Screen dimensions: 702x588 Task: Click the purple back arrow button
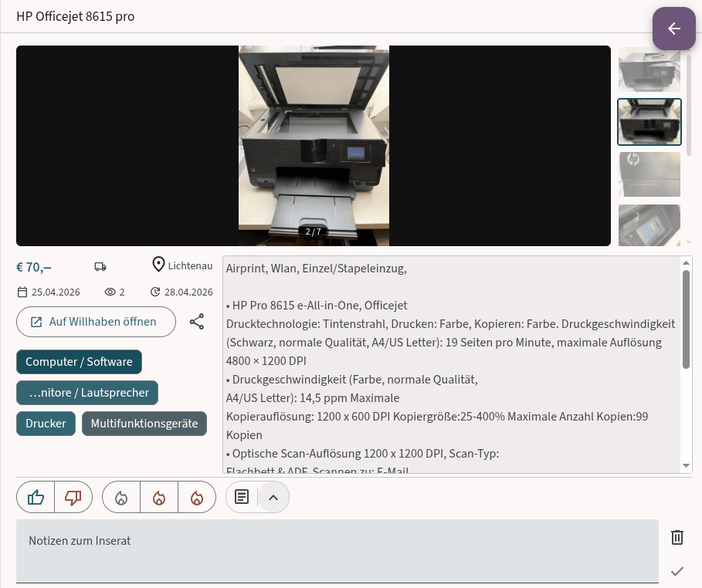tap(673, 29)
